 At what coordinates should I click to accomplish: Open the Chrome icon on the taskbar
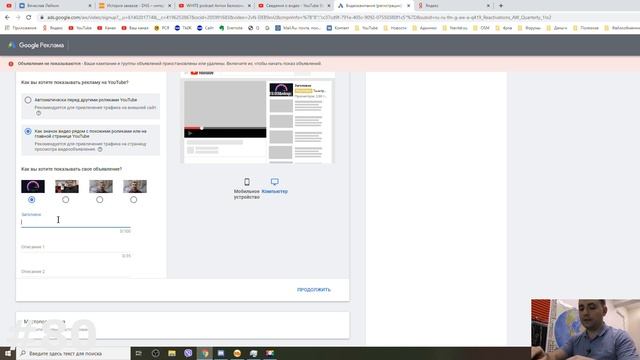point(204,353)
